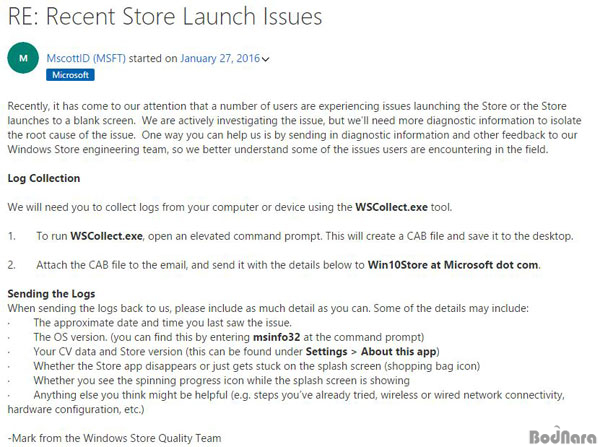Click the step number 1 list marker

click(x=12, y=237)
